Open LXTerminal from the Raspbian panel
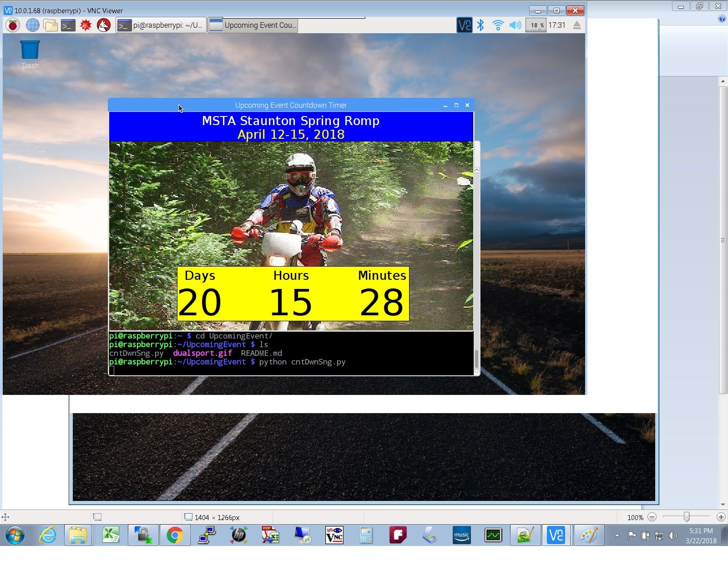 pos(67,25)
